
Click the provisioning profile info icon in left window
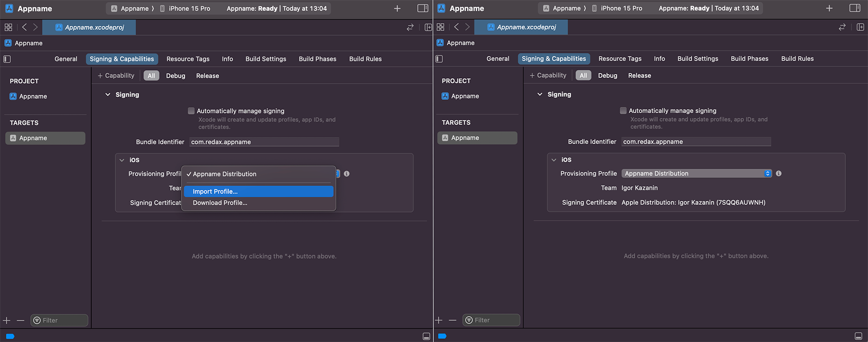tap(347, 174)
